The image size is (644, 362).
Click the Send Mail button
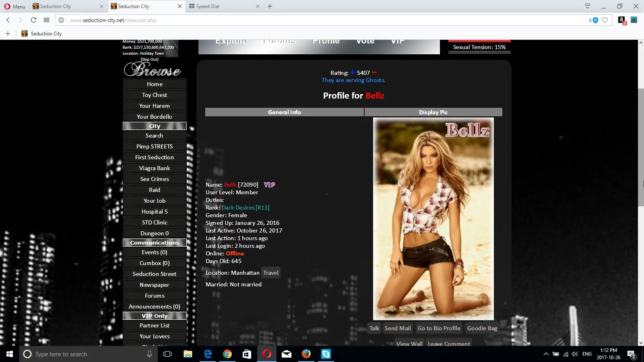397,328
